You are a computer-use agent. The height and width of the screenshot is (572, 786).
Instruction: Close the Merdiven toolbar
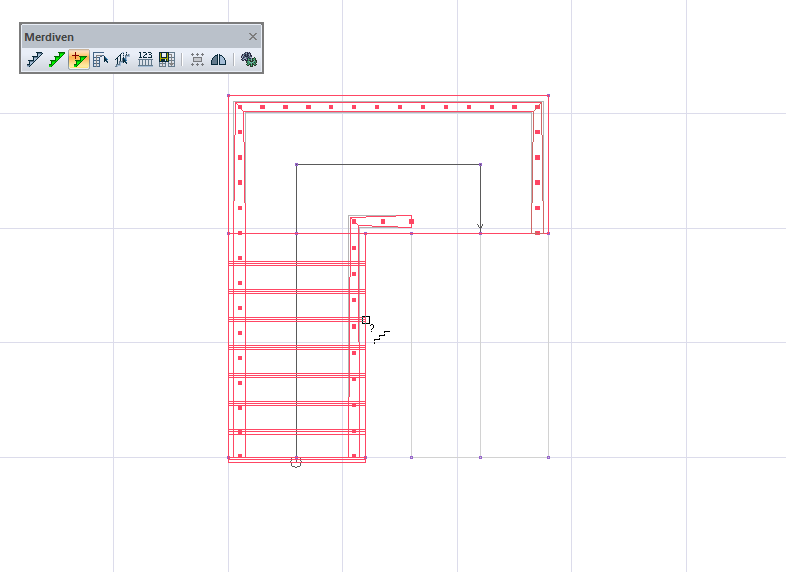pos(253,37)
